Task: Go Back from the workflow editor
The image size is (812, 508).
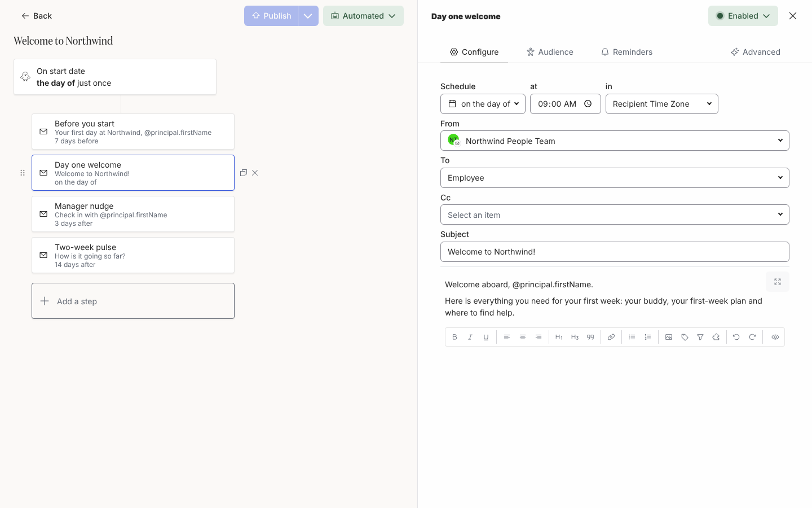Action: coord(37,16)
